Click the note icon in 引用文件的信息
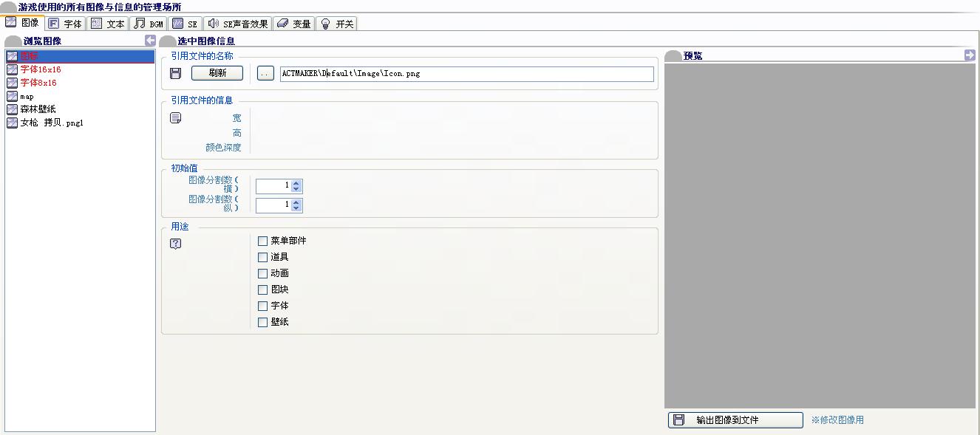Viewport: 980px width, 435px height. 175,118
